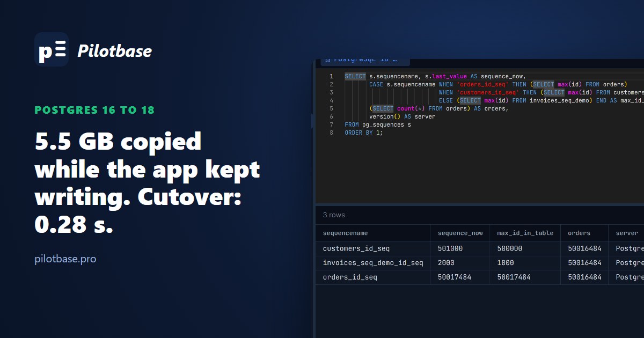Screen dimensions: 644x338
Task: Sort by the sequence_now column header
Action: (460, 233)
